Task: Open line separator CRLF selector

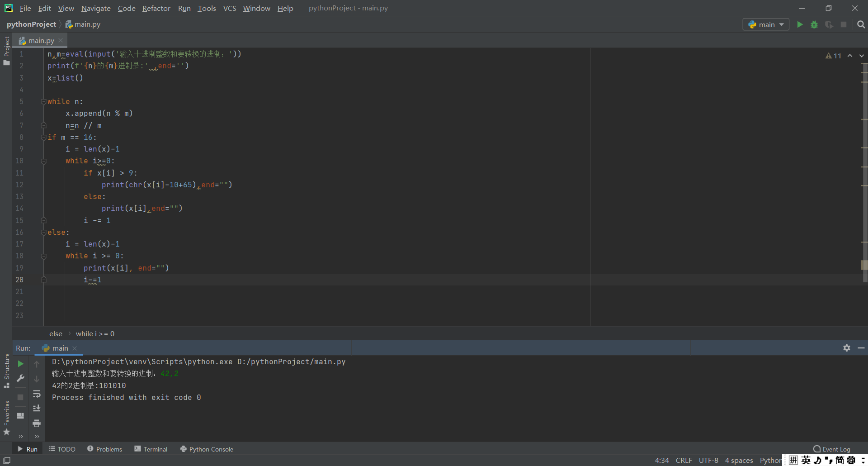Action: pos(684,460)
